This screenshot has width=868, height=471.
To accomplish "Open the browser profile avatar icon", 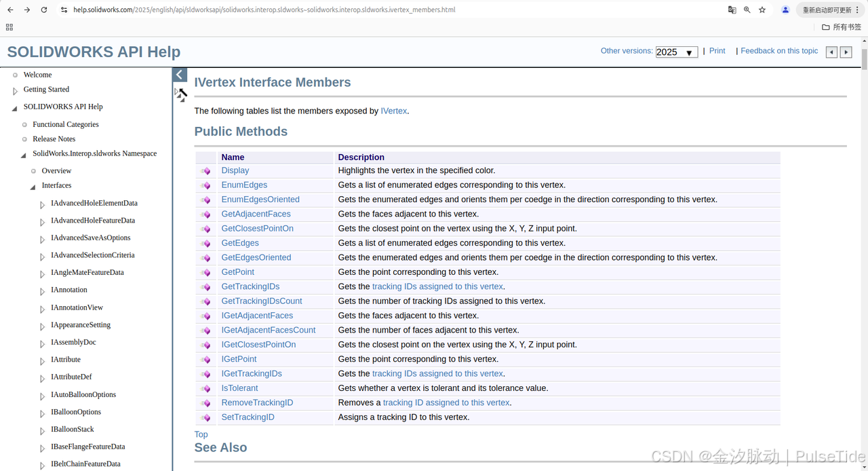I will (785, 10).
